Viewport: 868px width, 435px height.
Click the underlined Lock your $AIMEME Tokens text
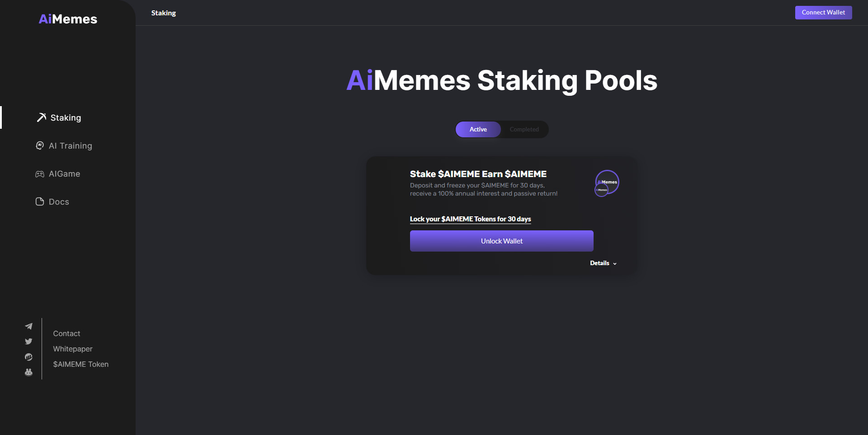point(470,219)
